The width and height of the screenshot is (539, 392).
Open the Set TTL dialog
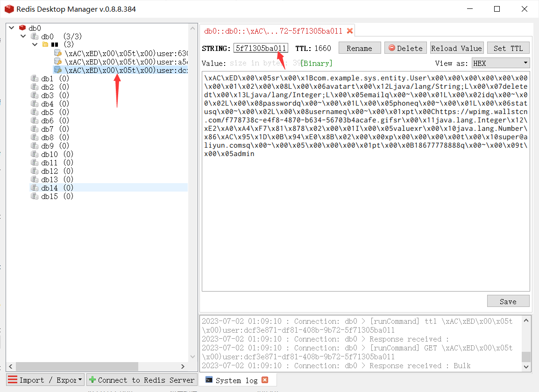[x=508, y=48]
